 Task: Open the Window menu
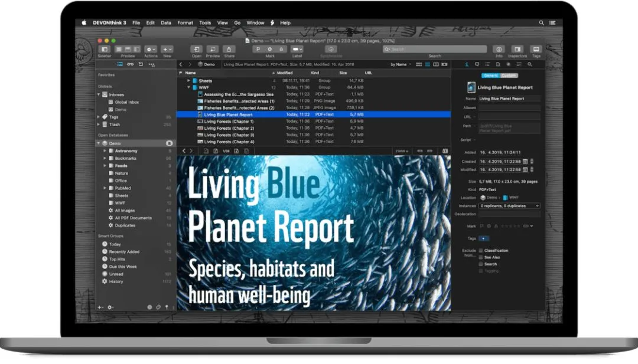tap(256, 23)
